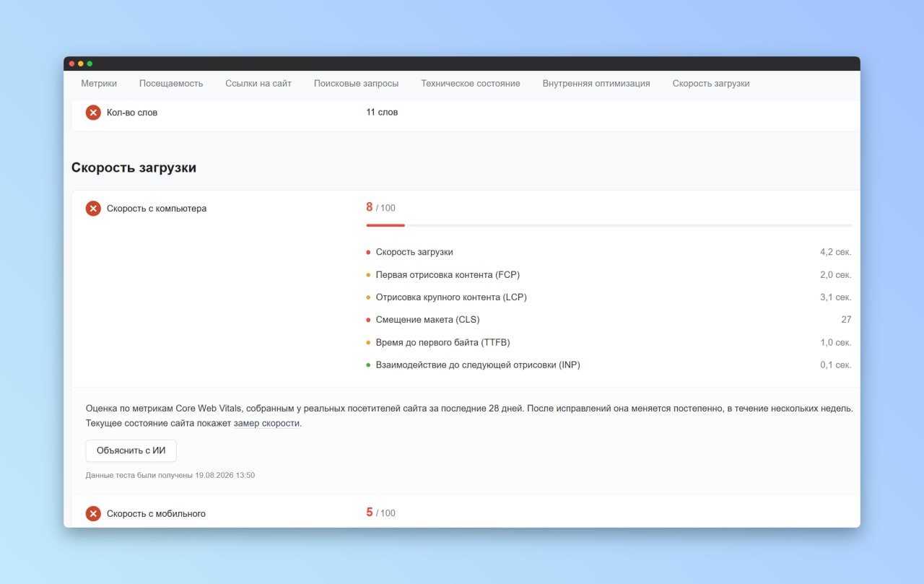The image size is (924, 584).
Task: Click the "Скорость загрузки" section heading
Action: (x=134, y=167)
